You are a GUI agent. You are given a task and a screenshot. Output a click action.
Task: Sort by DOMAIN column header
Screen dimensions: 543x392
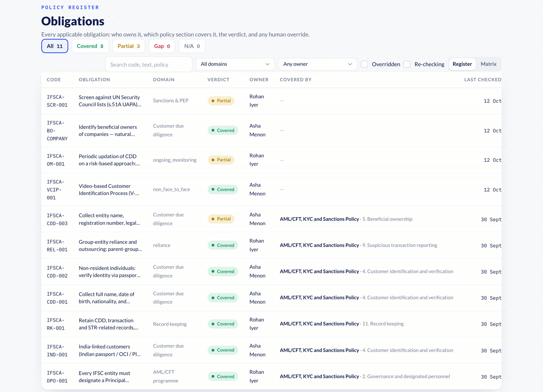(x=164, y=80)
